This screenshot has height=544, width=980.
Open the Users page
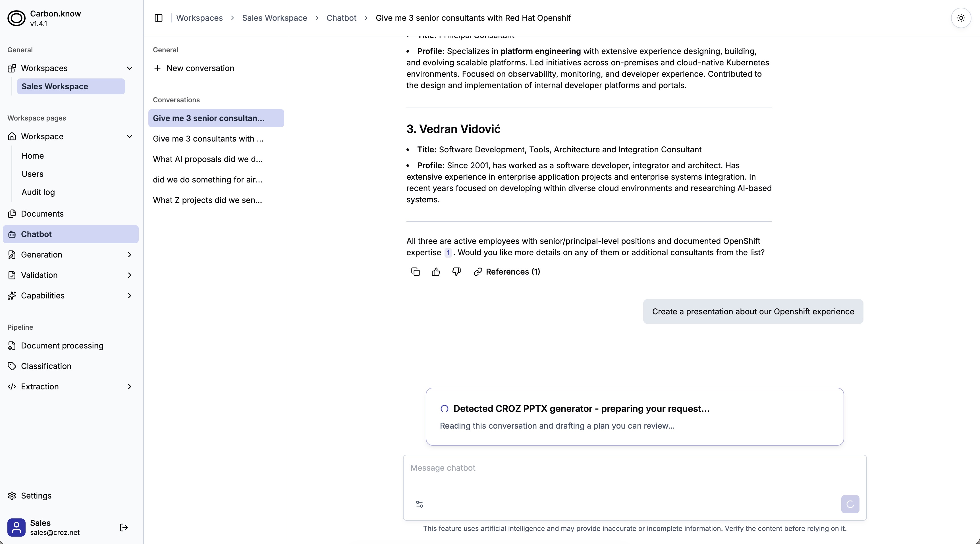coord(32,174)
